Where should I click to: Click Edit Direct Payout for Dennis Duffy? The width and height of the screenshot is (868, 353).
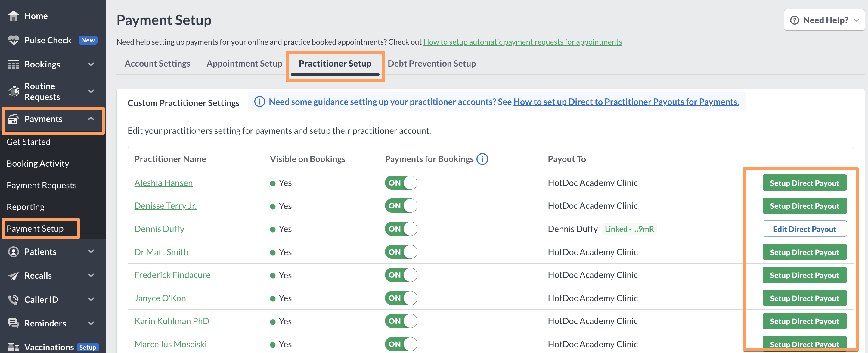(804, 229)
